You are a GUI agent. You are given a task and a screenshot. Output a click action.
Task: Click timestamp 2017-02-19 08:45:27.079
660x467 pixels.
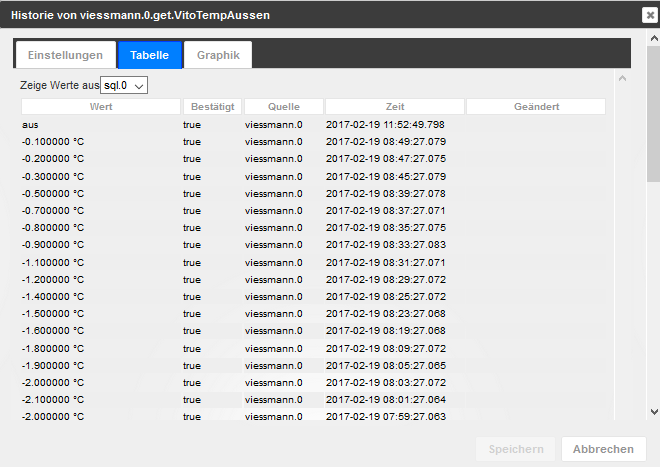tap(386, 176)
